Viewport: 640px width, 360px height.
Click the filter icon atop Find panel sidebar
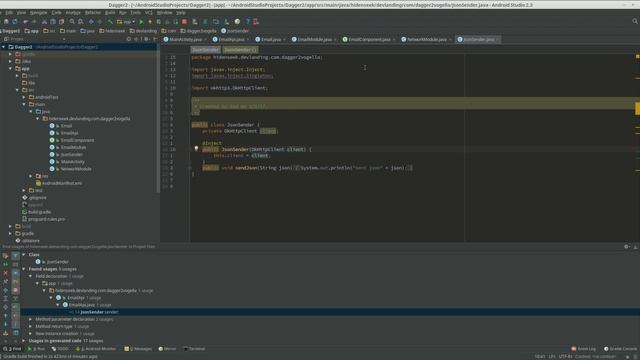click(x=15, y=256)
